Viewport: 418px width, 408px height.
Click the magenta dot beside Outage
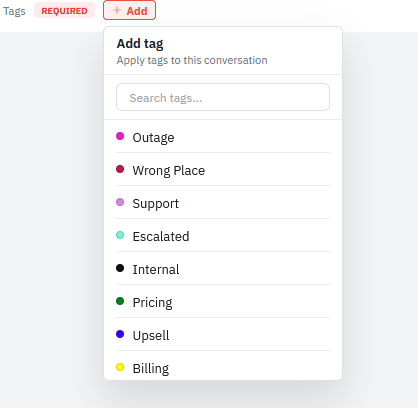[x=120, y=136]
